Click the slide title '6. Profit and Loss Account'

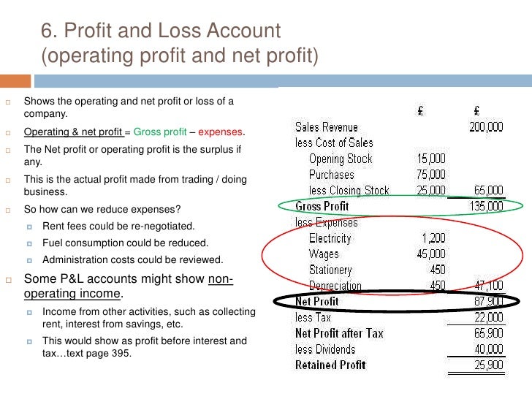tap(161, 30)
